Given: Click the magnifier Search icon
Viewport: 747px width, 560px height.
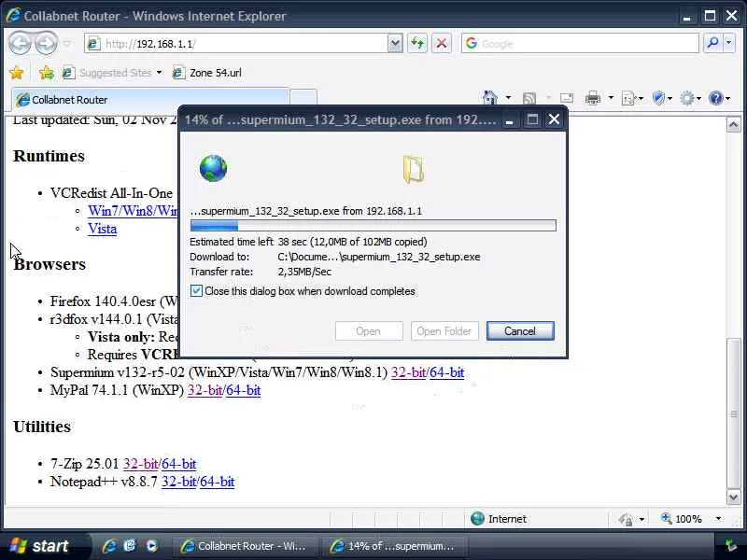Looking at the screenshot, I should coord(712,43).
